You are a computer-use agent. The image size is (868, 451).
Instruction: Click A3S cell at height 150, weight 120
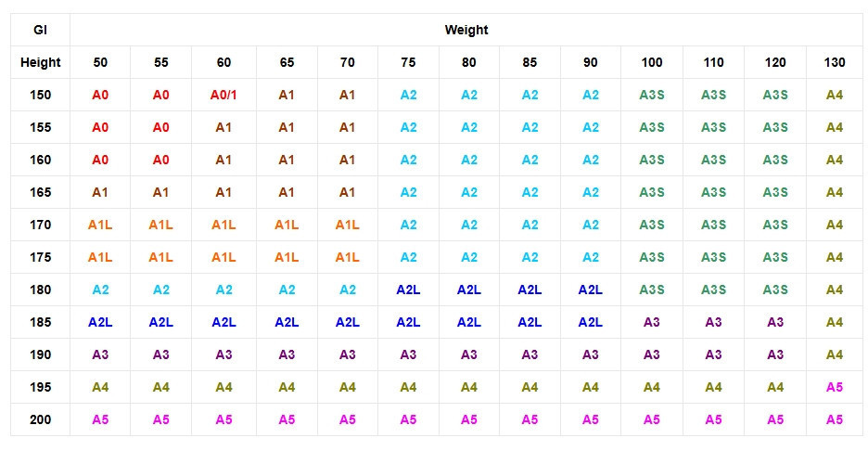[x=775, y=95]
